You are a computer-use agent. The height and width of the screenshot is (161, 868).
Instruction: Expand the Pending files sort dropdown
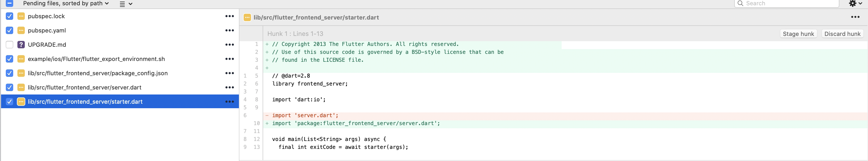66,4
